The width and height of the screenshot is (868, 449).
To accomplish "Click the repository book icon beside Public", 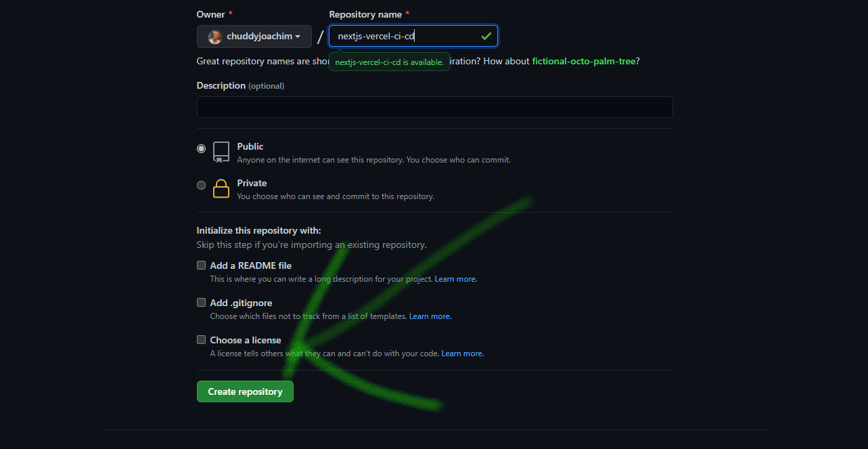I will click(x=221, y=152).
